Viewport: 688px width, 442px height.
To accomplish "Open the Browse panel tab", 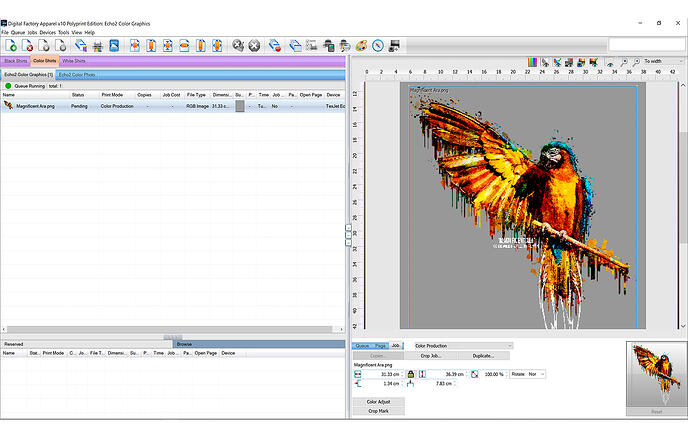I will point(259,344).
